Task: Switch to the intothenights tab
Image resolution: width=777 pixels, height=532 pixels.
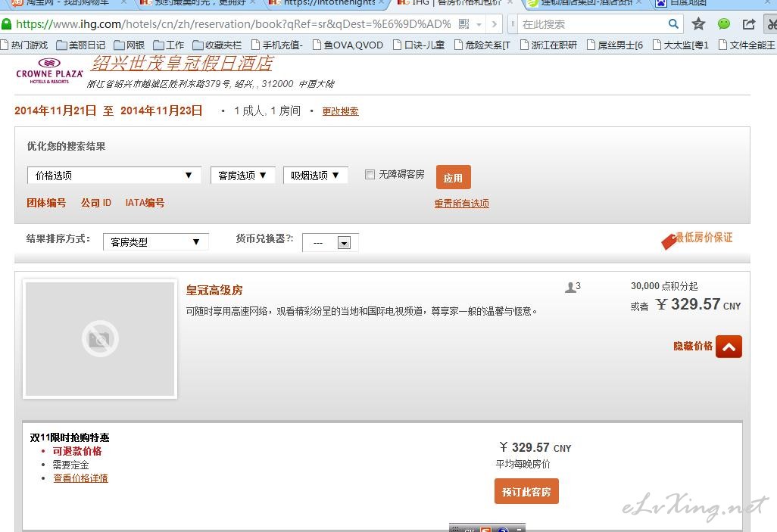Action: [x=326, y=3]
